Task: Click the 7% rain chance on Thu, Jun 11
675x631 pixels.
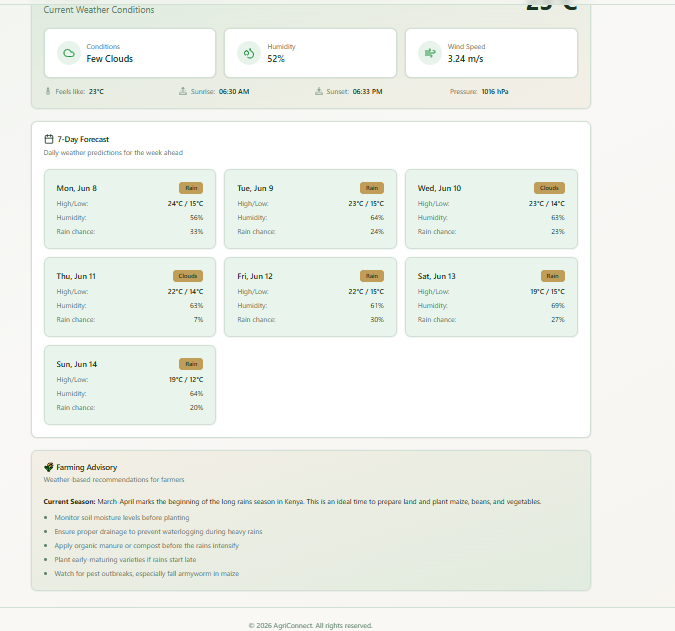Action: click(x=198, y=319)
